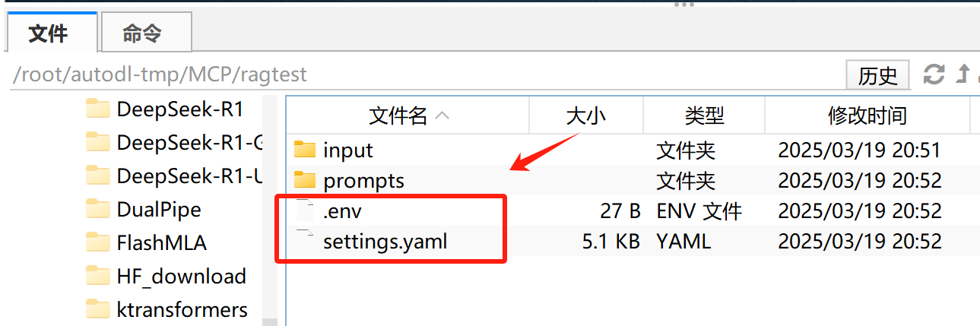Select the prompts folder icon
The width and height of the screenshot is (980, 326).
pyautogui.click(x=304, y=181)
